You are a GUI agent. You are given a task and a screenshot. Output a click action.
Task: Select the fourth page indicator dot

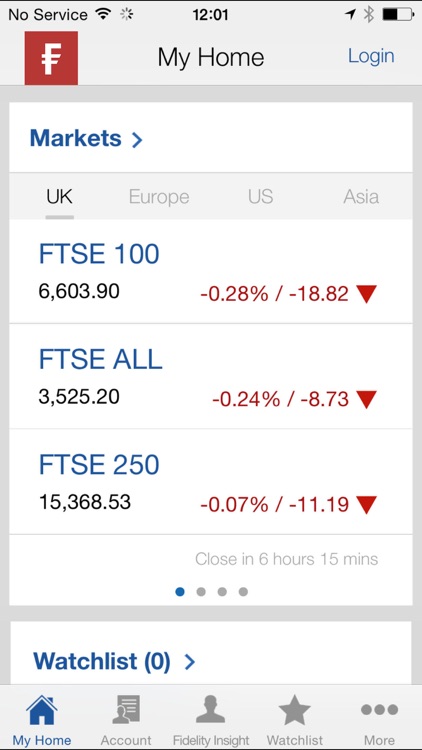pos(243,592)
